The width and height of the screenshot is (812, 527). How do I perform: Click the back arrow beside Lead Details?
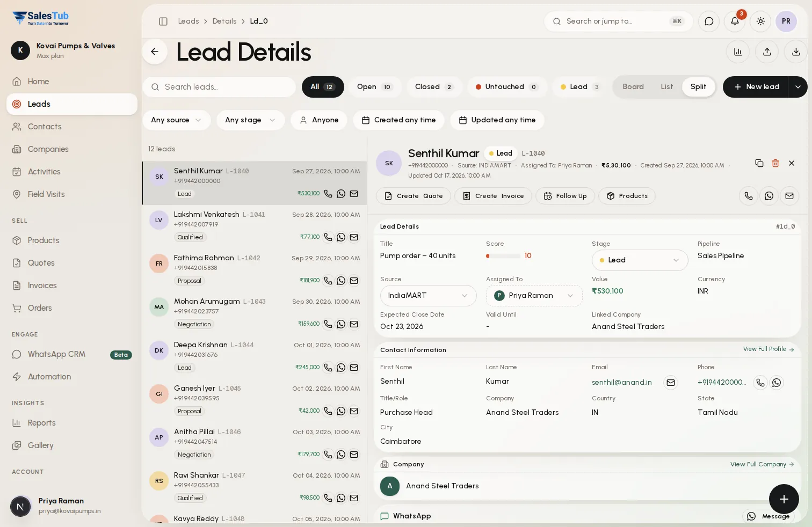[x=155, y=52]
